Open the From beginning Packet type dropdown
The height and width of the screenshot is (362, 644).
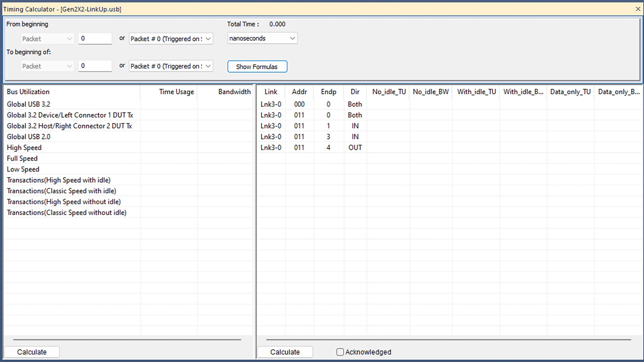point(47,39)
